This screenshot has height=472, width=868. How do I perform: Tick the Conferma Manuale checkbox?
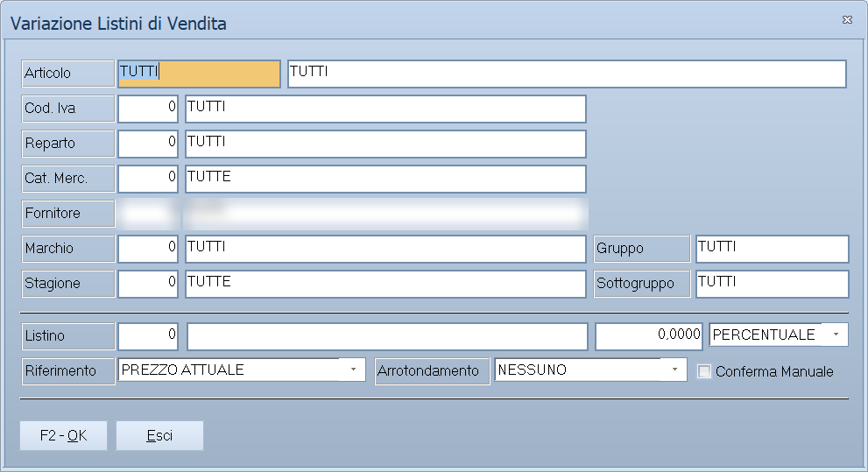coord(703,371)
